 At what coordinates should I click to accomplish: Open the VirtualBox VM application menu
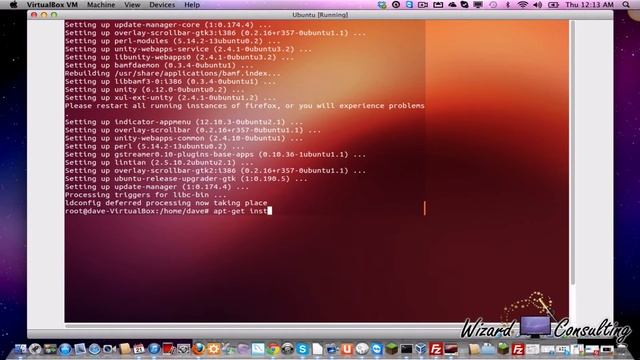[52, 4]
